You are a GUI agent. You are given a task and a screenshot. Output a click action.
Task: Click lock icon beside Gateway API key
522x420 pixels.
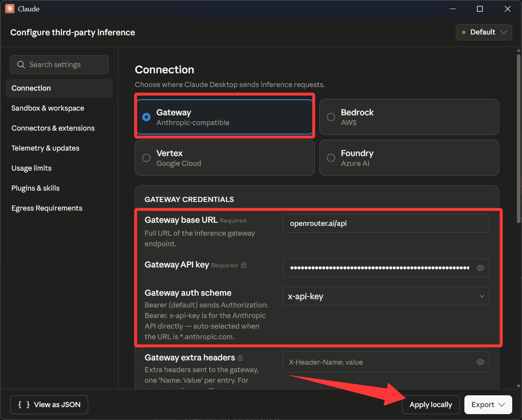click(x=244, y=265)
